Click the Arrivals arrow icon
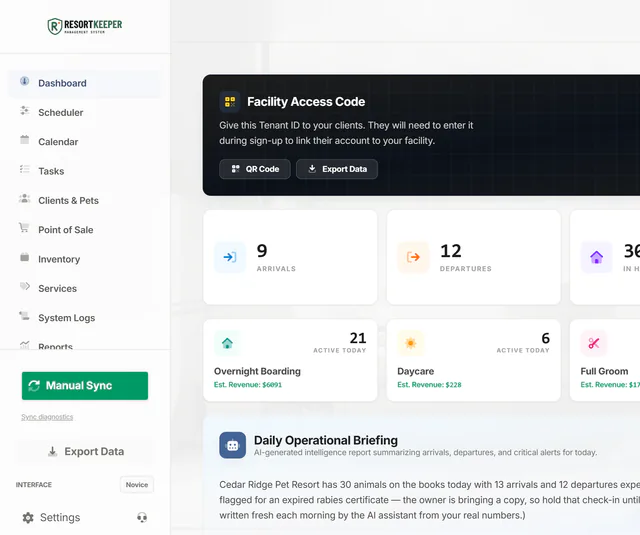The image size is (640, 535). coord(230,257)
